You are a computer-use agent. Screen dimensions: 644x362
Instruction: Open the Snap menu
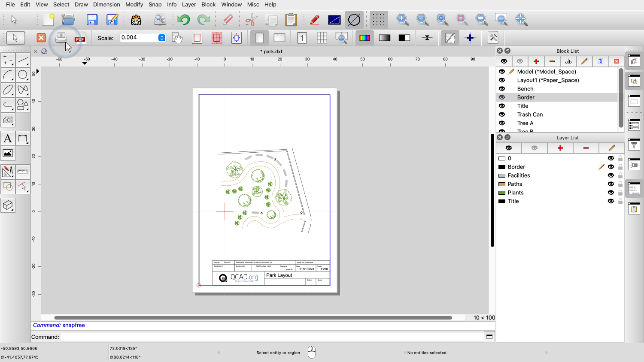click(155, 4)
